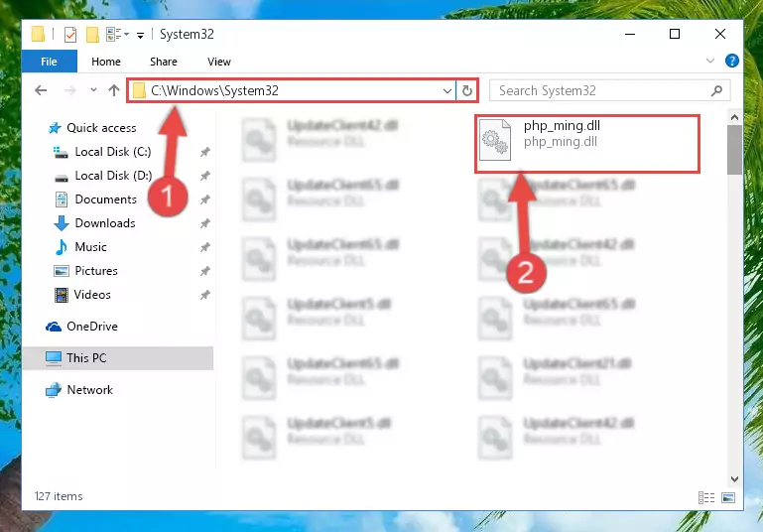
Task: Refresh the System32 folder view
Action: (466, 91)
